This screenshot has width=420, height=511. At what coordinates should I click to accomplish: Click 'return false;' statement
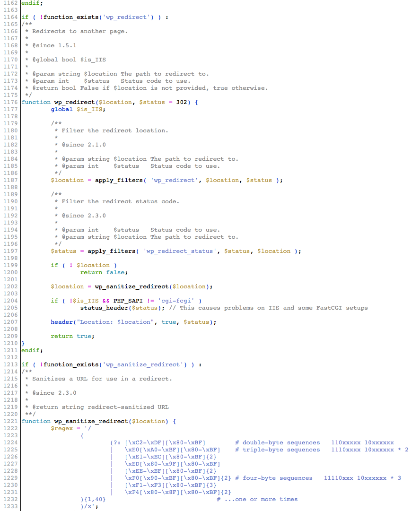[x=104, y=272]
